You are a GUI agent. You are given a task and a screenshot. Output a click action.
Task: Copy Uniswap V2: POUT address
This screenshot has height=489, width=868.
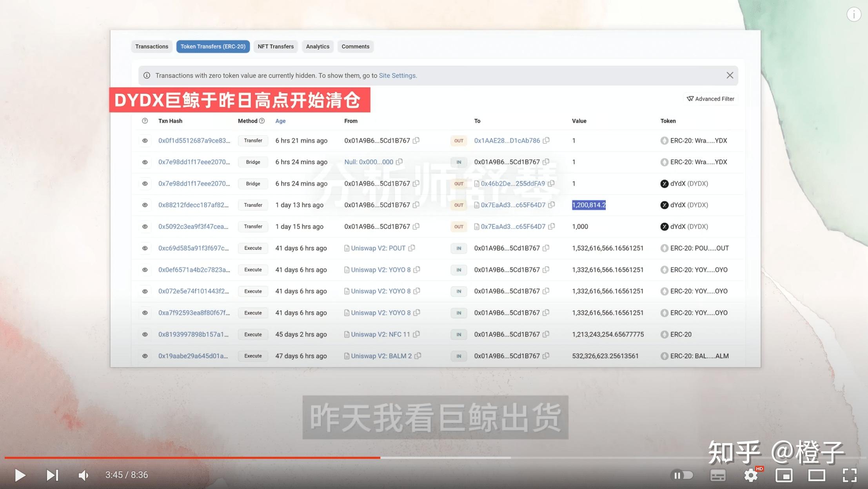coord(412,248)
